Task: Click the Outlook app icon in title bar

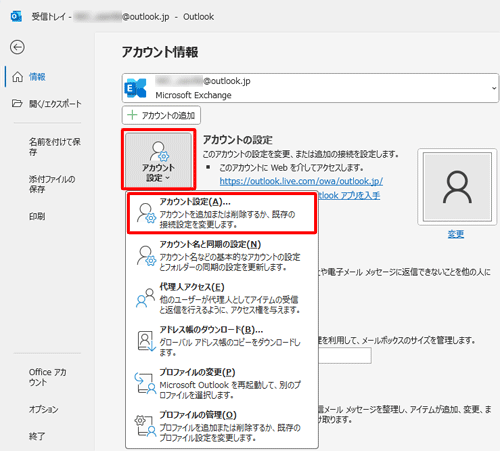Action: pyautogui.click(x=16, y=16)
